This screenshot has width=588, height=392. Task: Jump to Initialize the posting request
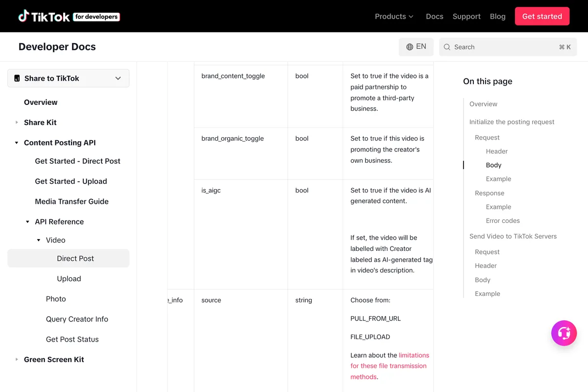512,122
